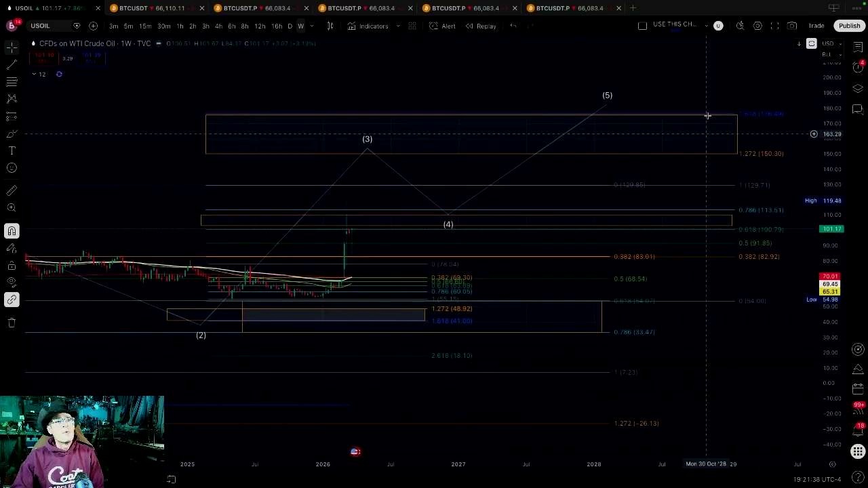The width and height of the screenshot is (868, 488).
Task: Select the brush drawing tool
Action: coord(12,134)
